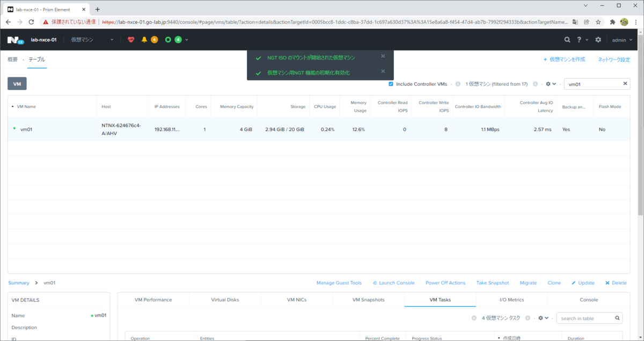Open the admin user dropdown
644x341 pixels.
(x=622, y=40)
